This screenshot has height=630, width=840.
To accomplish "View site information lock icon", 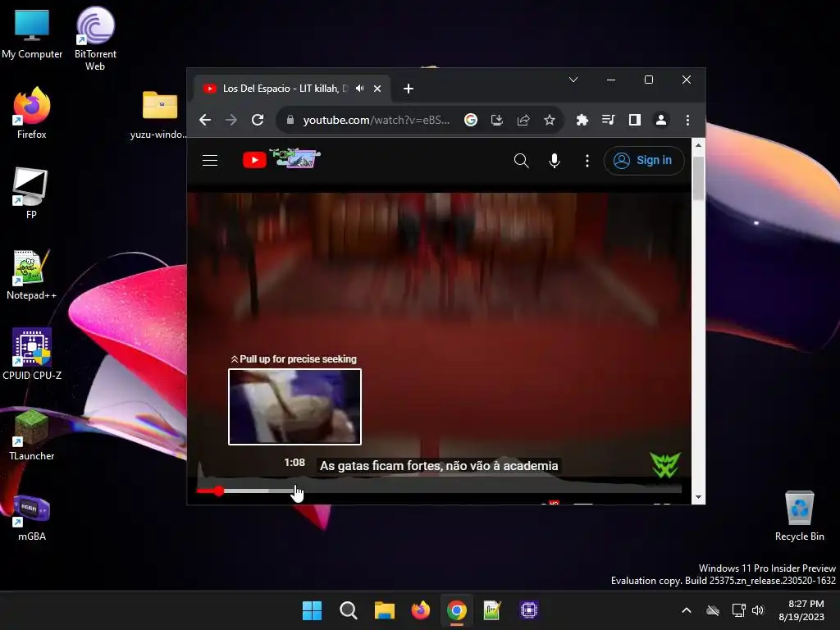I will tap(290, 120).
